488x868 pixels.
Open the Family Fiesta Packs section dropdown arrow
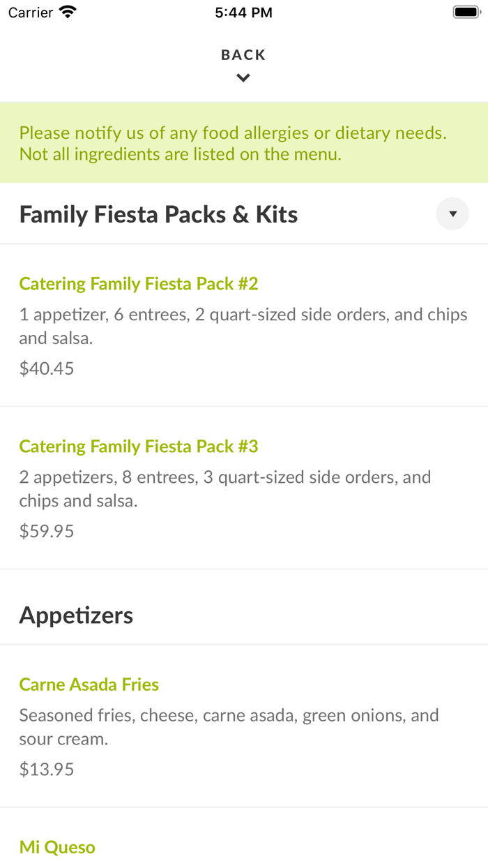coord(452,214)
